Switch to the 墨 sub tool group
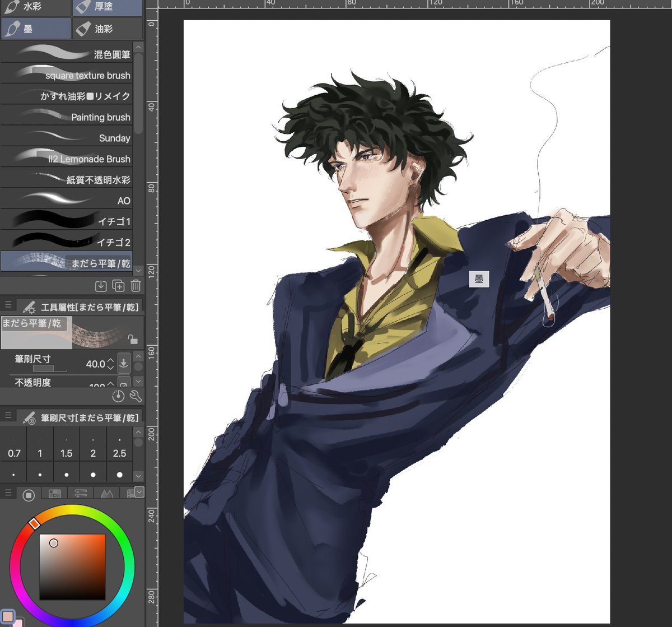This screenshot has width=672, height=627. pyautogui.click(x=36, y=28)
